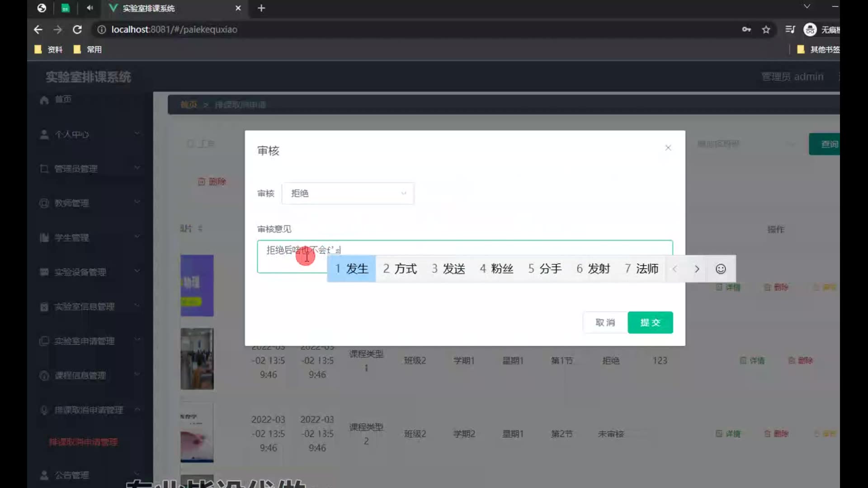Go to previous IME candidate page
Image resolution: width=868 pixels, height=488 pixels.
tap(675, 269)
